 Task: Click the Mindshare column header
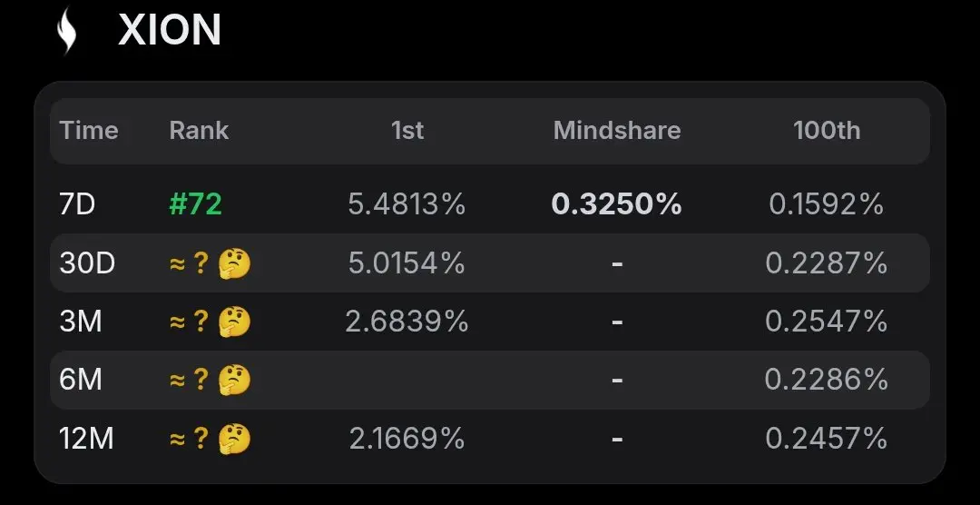coord(617,130)
